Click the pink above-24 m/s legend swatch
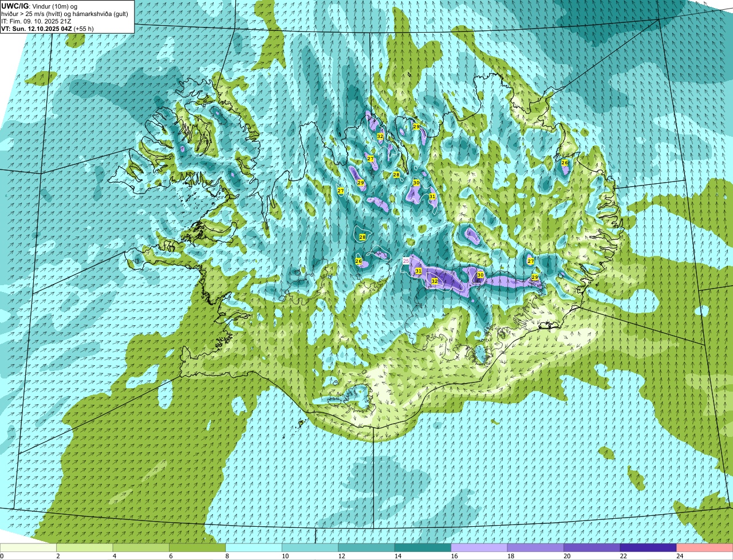The image size is (733, 560). point(705,547)
